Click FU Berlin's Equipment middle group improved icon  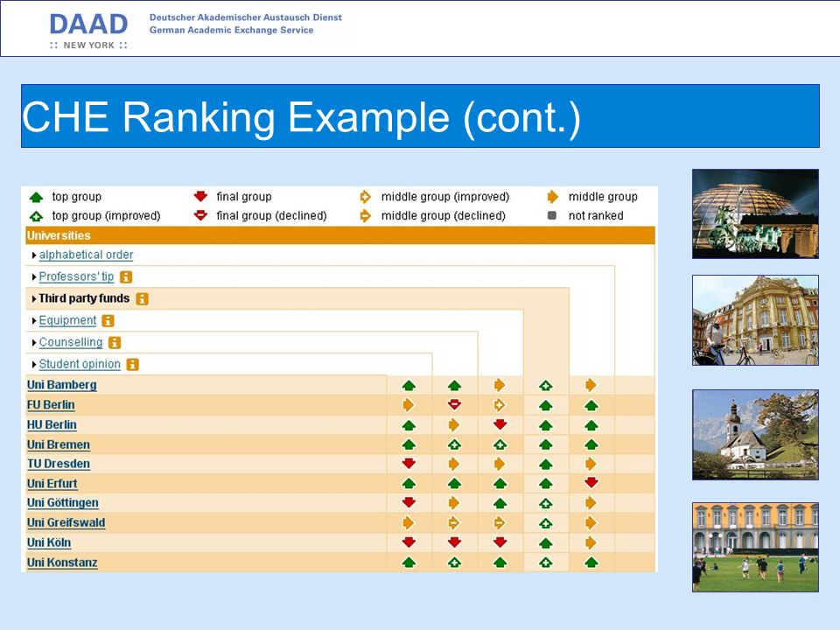[500, 405]
